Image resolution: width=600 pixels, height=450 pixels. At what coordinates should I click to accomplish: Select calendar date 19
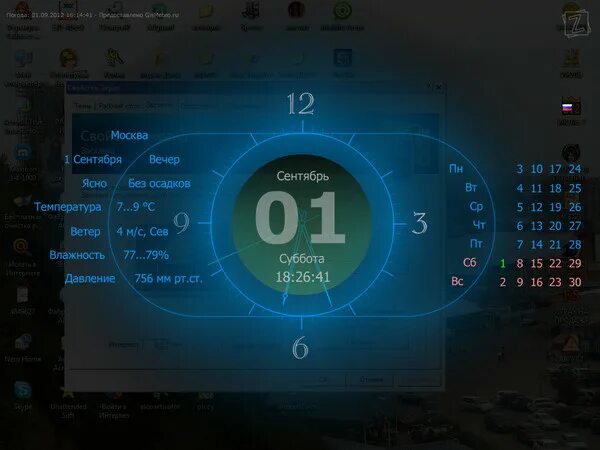[x=555, y=207]
